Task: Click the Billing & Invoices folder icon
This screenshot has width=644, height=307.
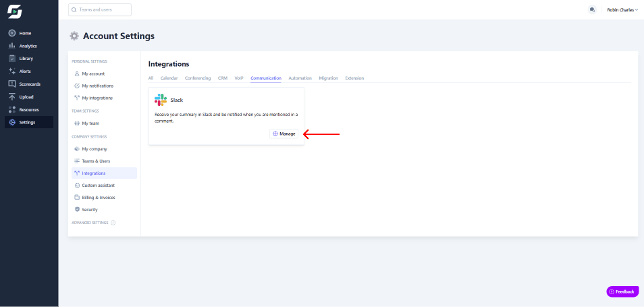Action: click(77, 198)
